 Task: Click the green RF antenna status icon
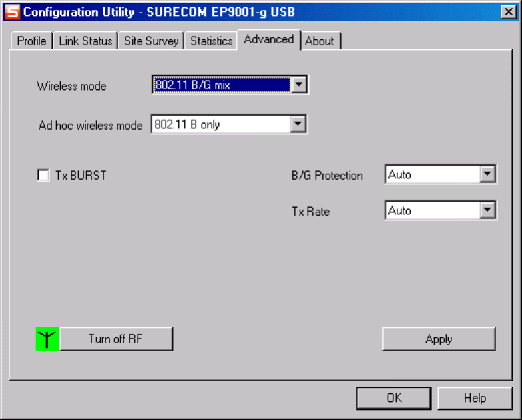(47, 339)
